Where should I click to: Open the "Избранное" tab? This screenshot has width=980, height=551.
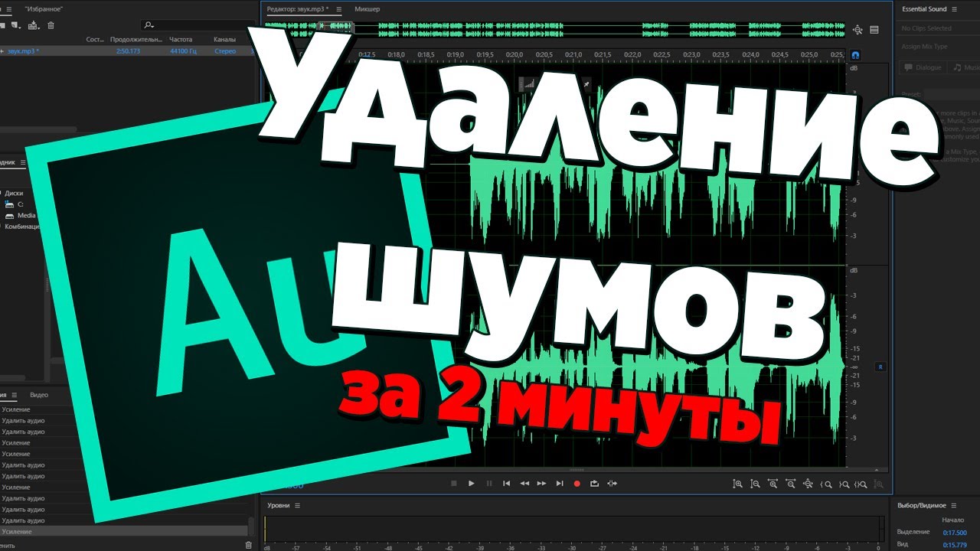[44, 9]
